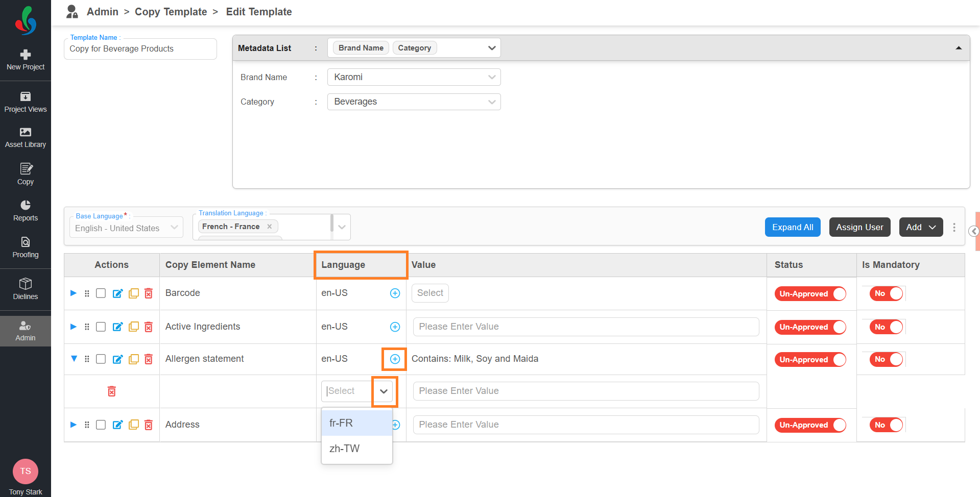Add a language to Allergen statement row
Viewport: 980px width, 497px height.
395,359
